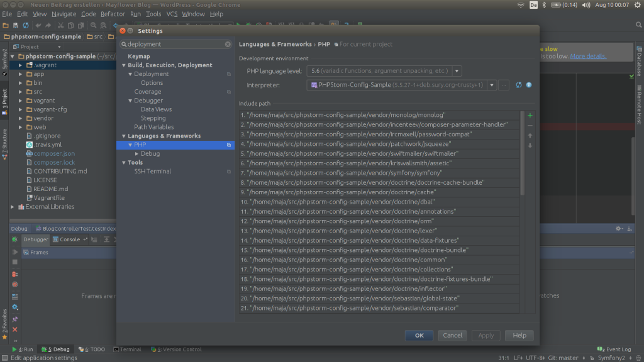644x362 pixels.
Task: Click the Save All toolbar icon
Action: click(16, 25)
